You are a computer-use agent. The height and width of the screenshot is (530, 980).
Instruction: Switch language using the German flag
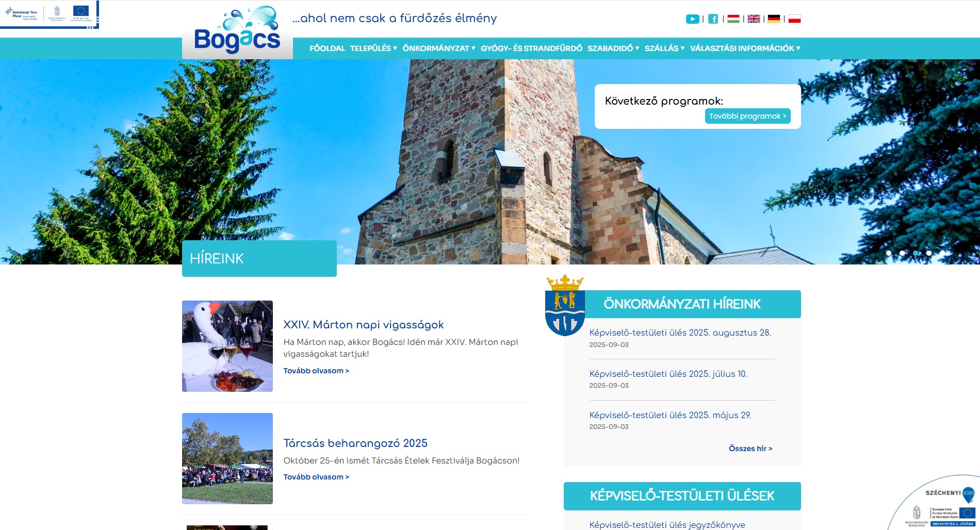coord(774,19)
